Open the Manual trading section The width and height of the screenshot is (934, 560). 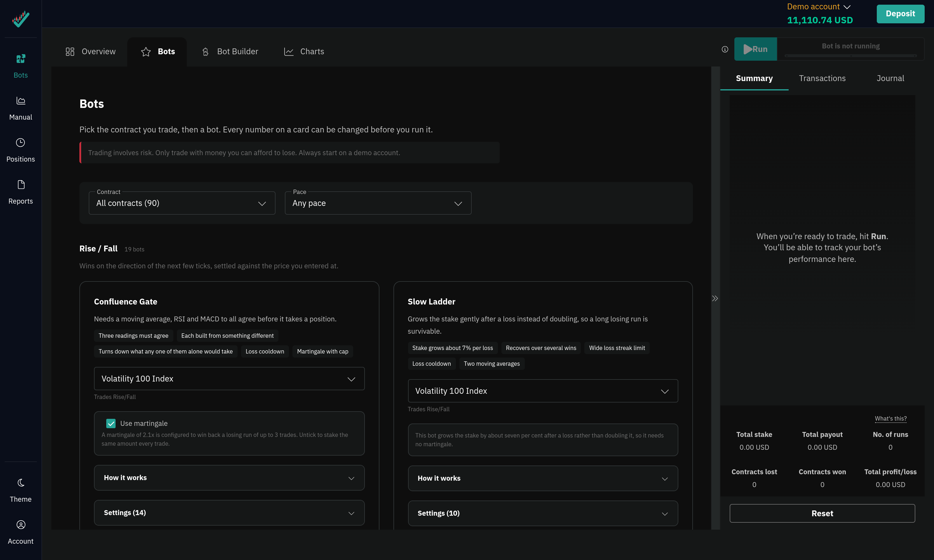20,108
